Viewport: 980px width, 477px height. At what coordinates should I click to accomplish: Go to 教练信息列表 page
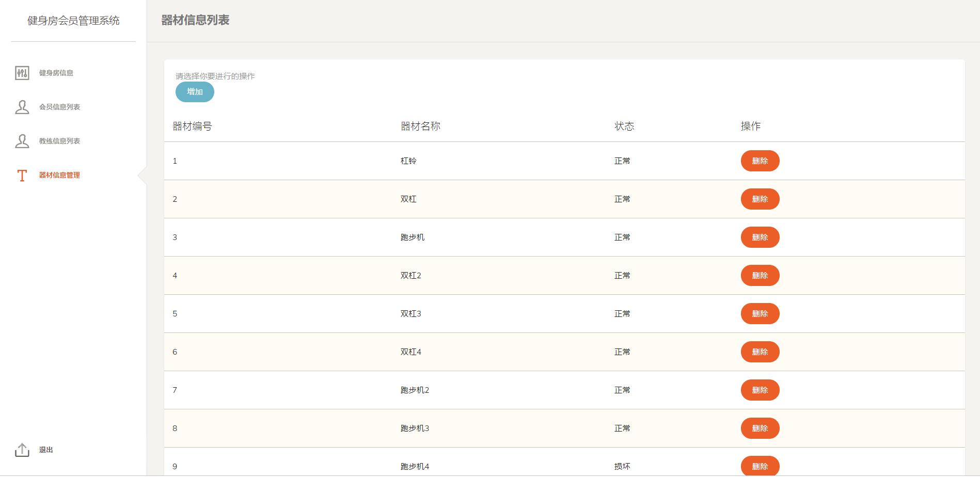pyautogui.click(x=59, y=141)
